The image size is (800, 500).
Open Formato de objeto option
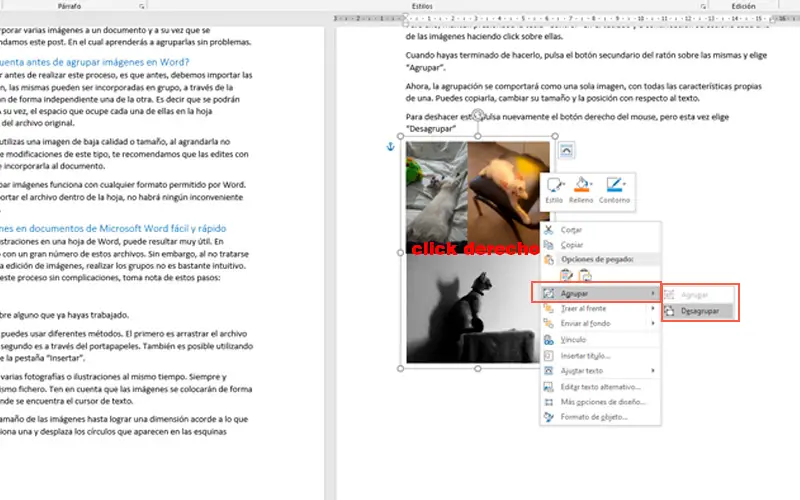[x=594, y=415]
